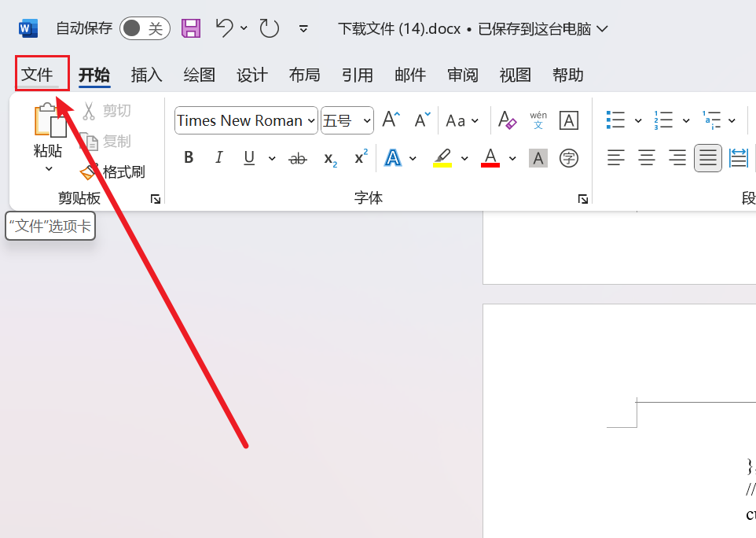Open Customize Quick Access Toolbar dropdown

coord(303,29)
